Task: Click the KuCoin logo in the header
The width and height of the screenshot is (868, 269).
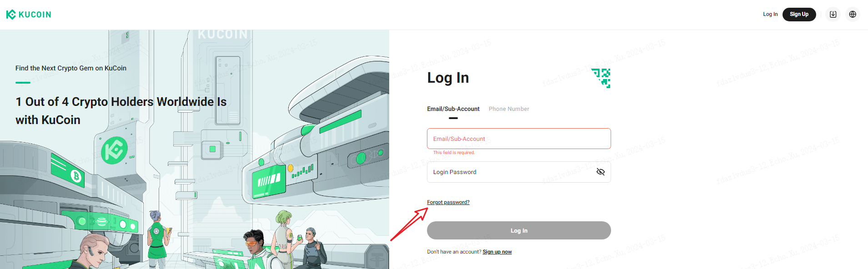Action: (x=29, y=15)
